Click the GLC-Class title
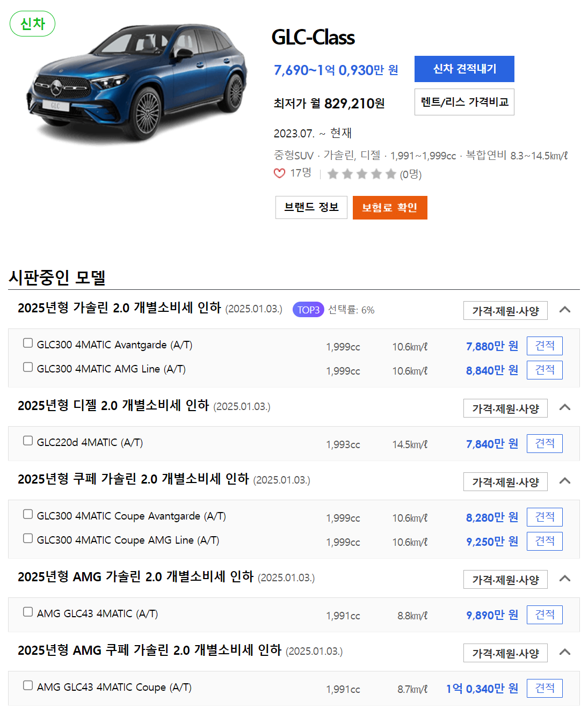The height and width of the screenshot is (709, 588). click(313, 38)
